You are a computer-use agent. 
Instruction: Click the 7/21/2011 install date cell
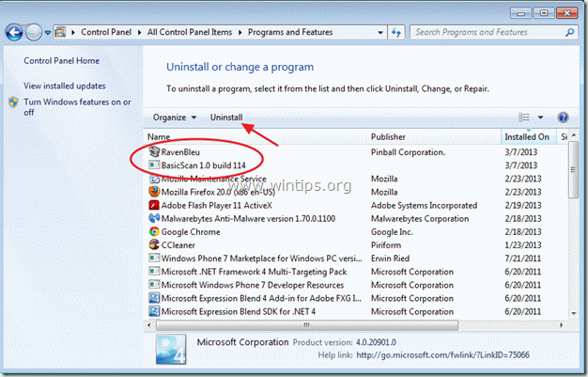(x=523, y=259)
